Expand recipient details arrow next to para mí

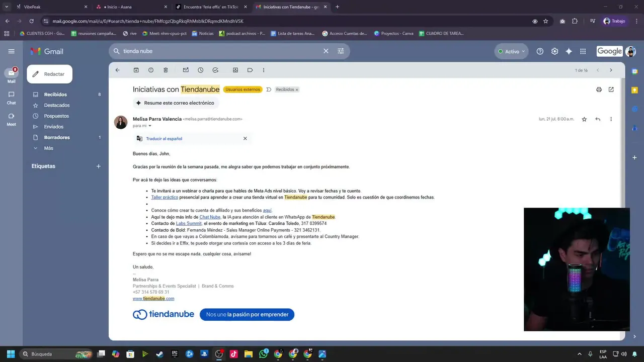[x=149, y=126]
